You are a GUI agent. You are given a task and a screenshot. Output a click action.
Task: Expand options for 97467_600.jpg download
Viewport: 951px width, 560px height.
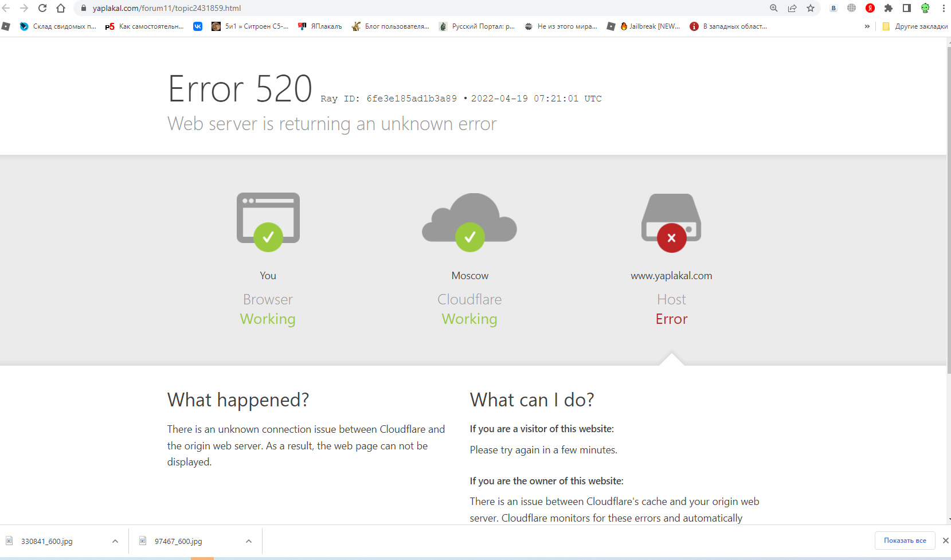(x=249, y=541)
